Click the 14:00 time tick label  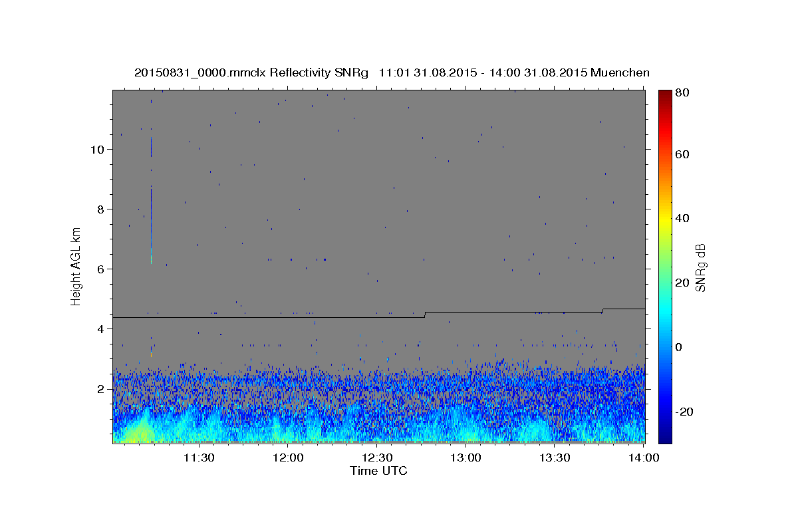pyautogui.click(x=644, y=458)
